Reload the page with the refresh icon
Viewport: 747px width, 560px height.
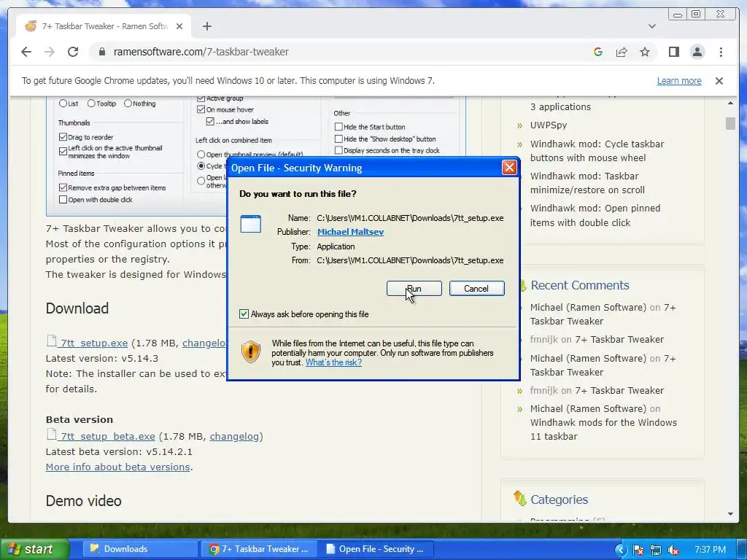[x=73, y=52]
